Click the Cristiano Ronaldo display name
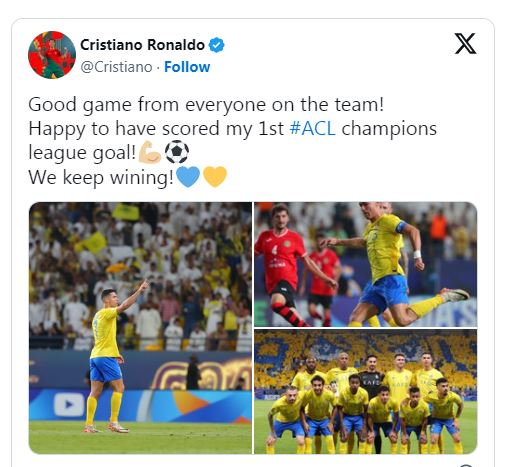The width and height of the screenshot is (516, 467). tap(142, 45)
